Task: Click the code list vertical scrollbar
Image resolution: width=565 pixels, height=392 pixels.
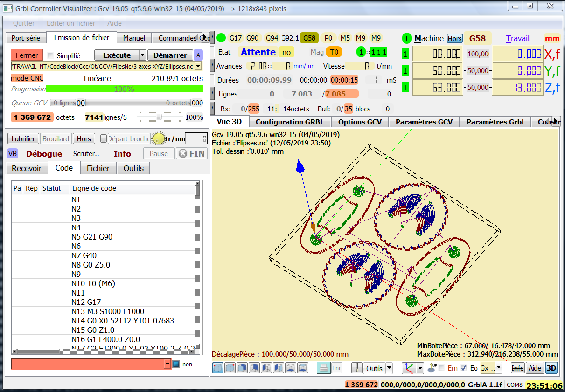Action: 198,264
